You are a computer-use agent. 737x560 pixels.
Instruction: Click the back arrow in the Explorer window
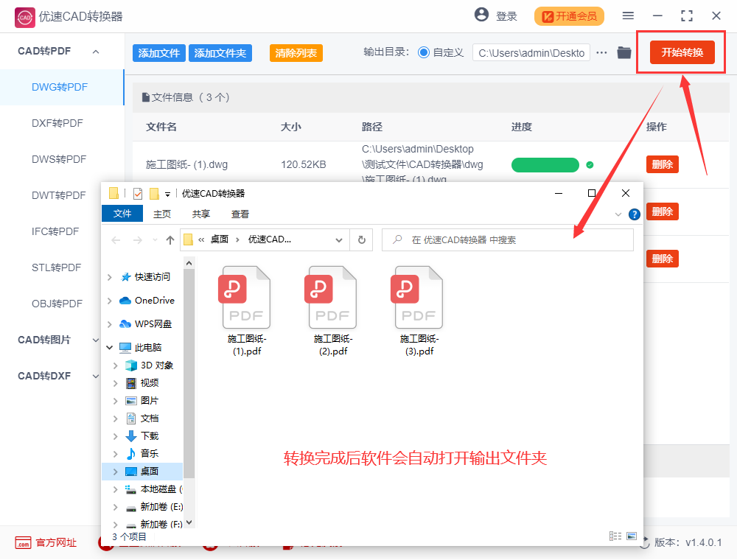pos(116,239)
